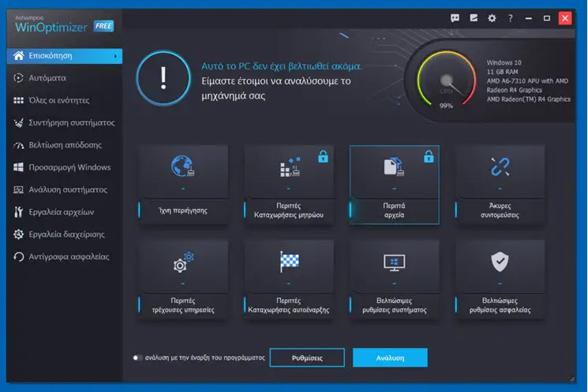This screenshot has width=588, height=392.
Task: Open Όλες οι ενότητες menu item
Action: (65, 100)
